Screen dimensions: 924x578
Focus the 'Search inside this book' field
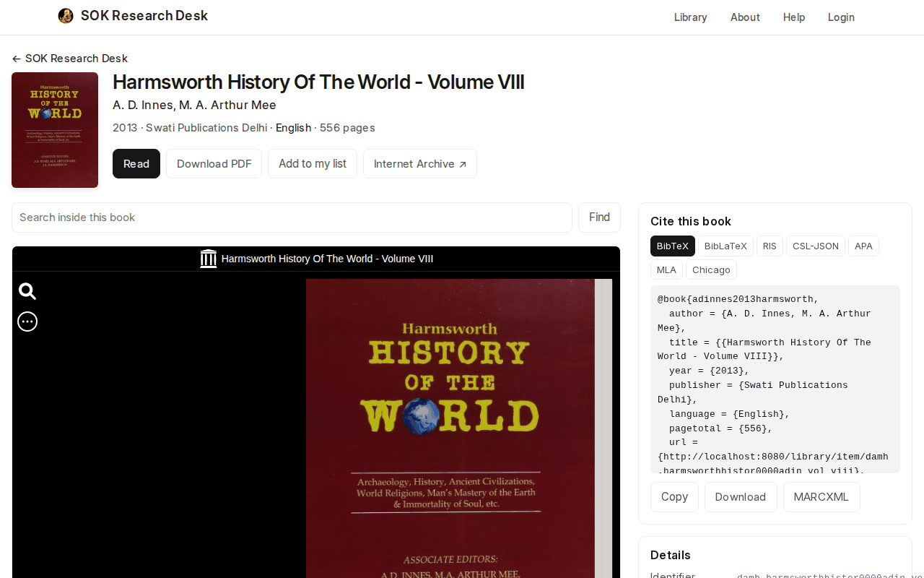[x=292, y=217]
